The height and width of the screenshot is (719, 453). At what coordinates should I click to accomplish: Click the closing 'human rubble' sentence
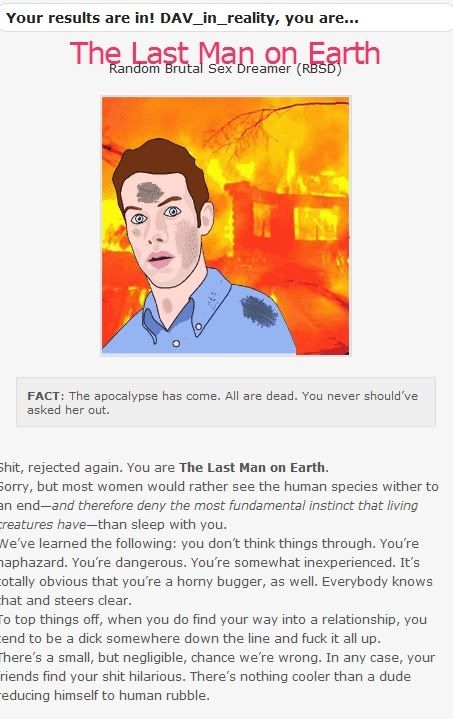[205, 686]
